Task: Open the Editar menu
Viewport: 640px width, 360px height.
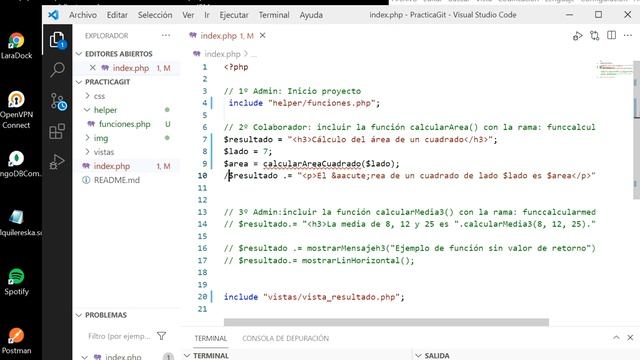Action: [x=117, y=15]
